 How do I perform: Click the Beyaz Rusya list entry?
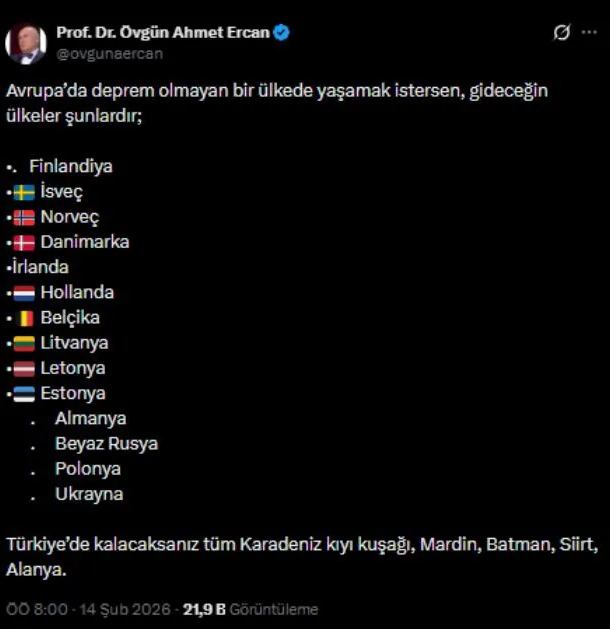106,443
